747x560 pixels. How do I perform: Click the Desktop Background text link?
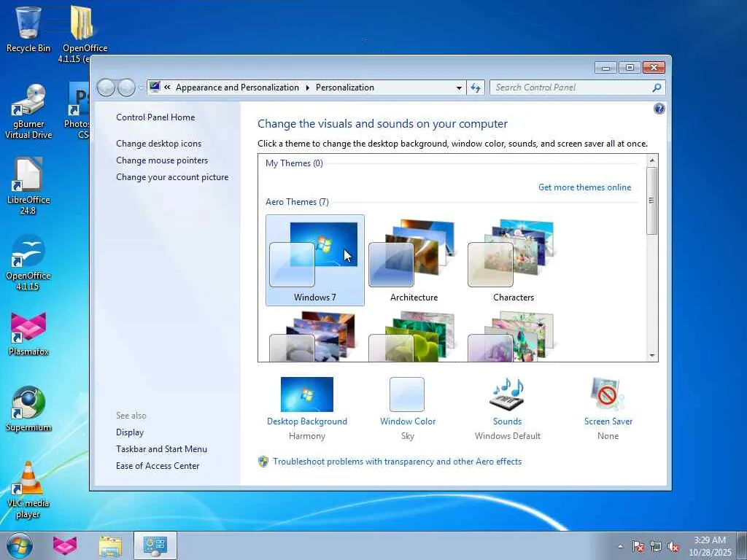[307, 421]
